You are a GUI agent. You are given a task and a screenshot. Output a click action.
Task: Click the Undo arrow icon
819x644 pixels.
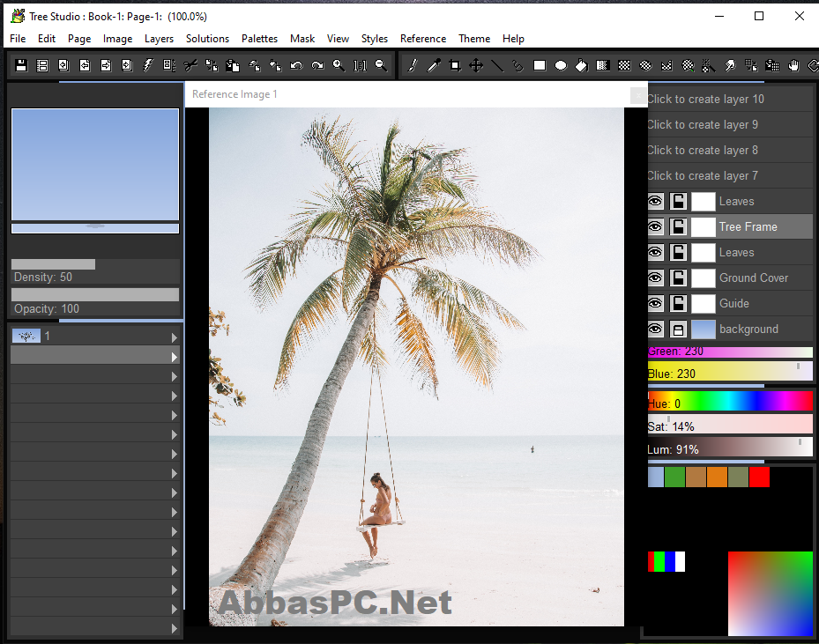click(x=296, y=65)
